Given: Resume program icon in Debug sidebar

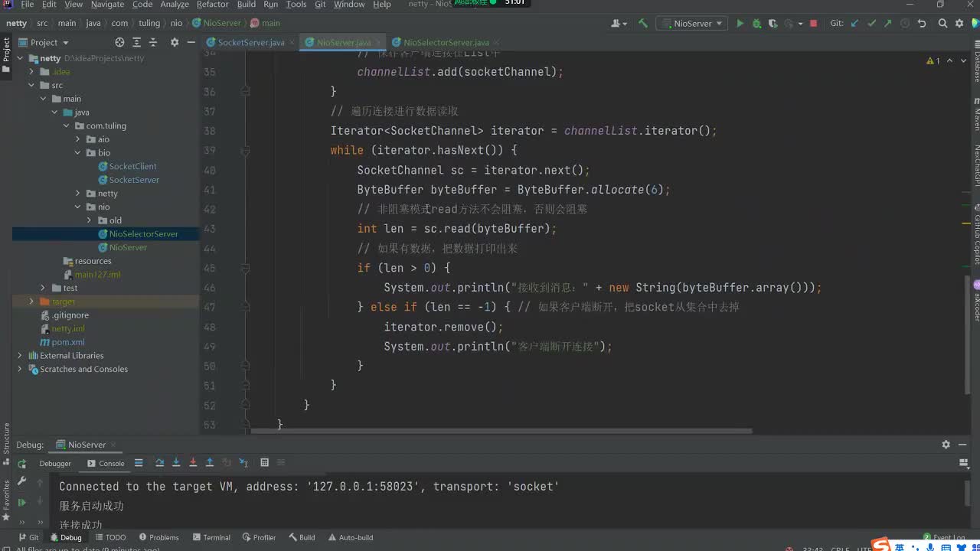Looking at the screenshot, I should [x=21, y=502].
